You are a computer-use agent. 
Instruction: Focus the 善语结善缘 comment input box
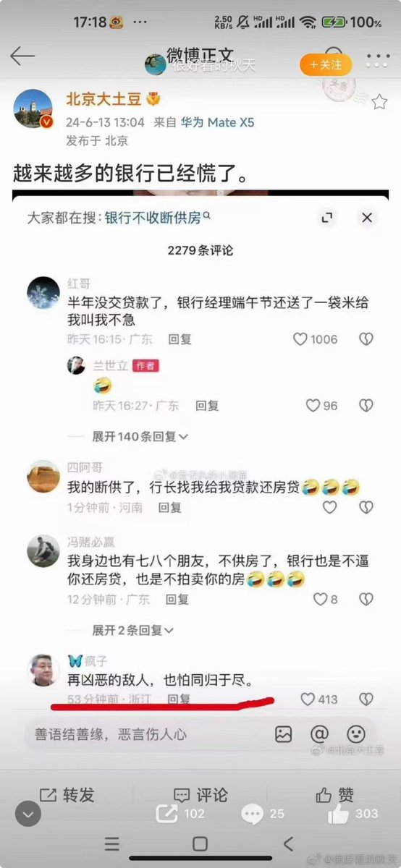point(145,734)
